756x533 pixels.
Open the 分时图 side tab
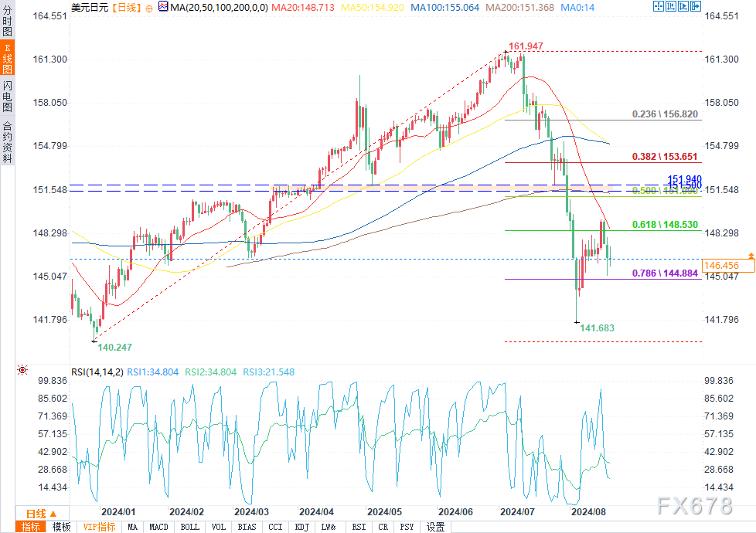coord(7,21)
